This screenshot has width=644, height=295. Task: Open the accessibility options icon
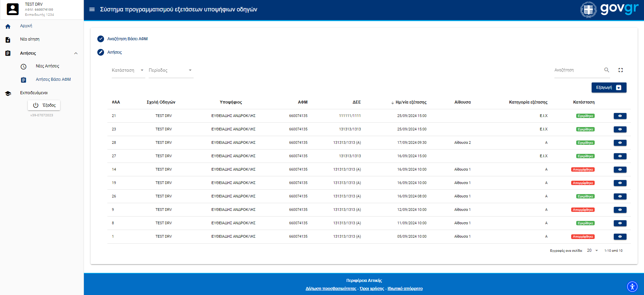click(x=632, y=287)
